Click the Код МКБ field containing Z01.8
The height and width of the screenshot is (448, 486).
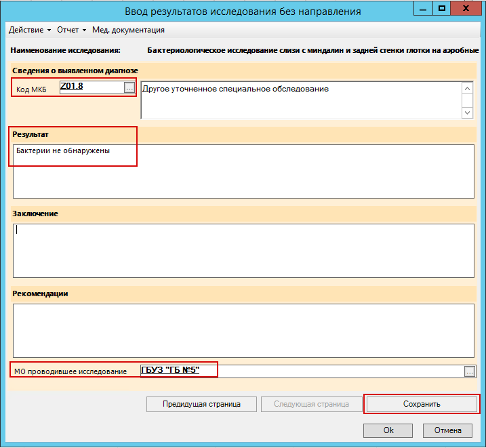(x=91, y=87)
